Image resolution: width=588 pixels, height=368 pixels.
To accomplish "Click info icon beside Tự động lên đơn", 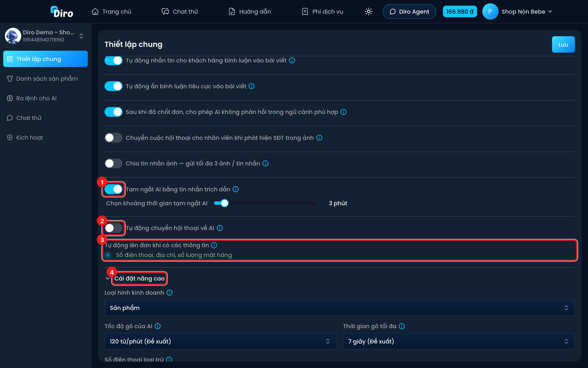I will (x=214, y=245).
